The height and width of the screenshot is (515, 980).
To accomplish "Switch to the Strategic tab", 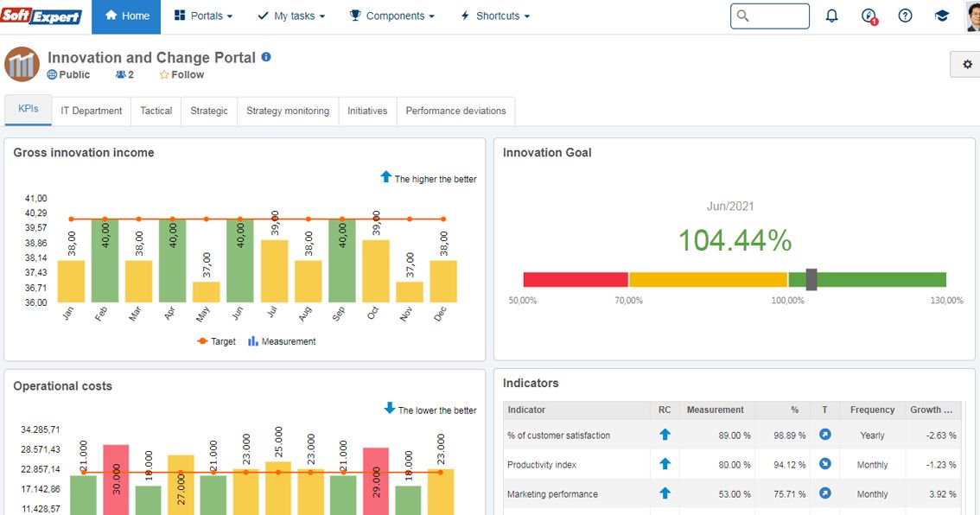I will coord(209,111).
